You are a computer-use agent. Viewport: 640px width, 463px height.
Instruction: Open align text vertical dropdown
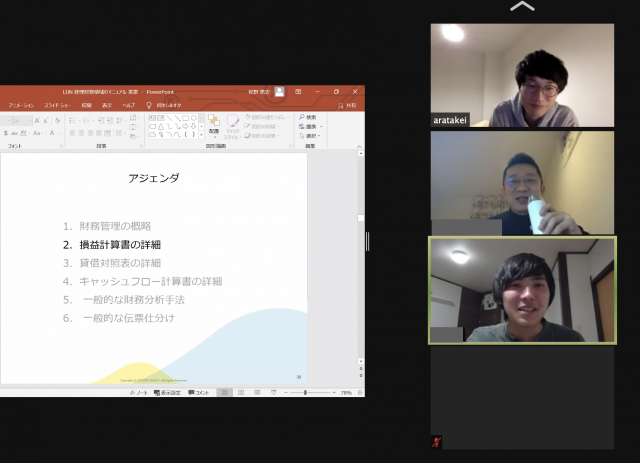(x=135, y=127)
